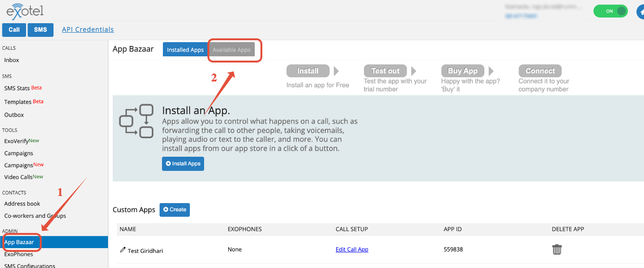The height and width of the screenshot is (268, 644).
Task: Open SMS Stats Beta in sidebar
Action: click(23, 88)
